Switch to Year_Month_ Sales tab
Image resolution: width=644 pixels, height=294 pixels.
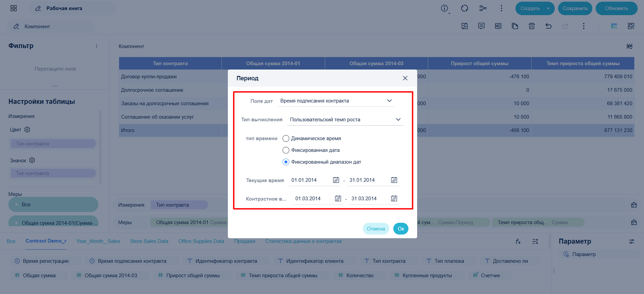coord(98,241)
